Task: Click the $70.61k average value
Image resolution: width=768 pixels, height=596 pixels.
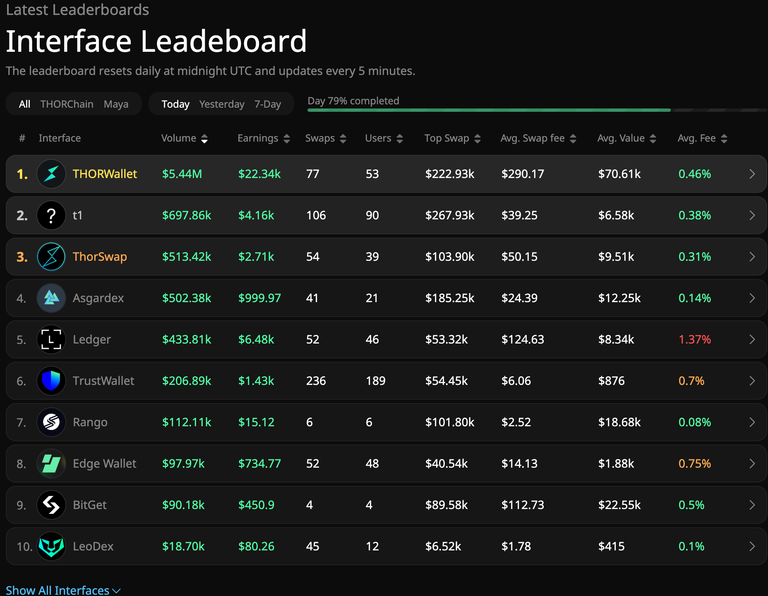Action: pos(619,174)
